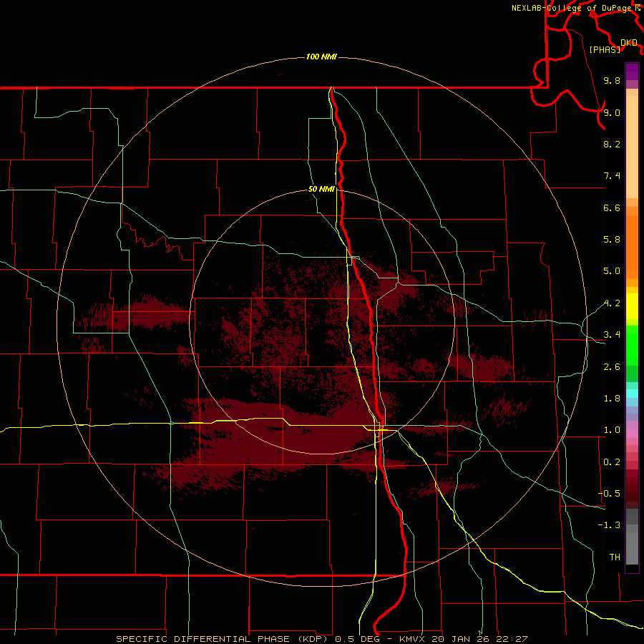Click the 5.8 scale value
This screenshot has width=644, height=644.
click(612, 240)
